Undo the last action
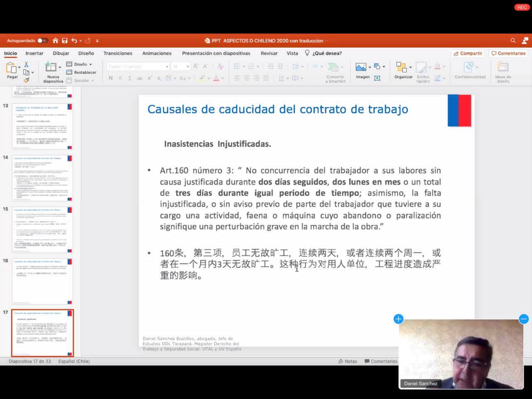This screenshot has height=399, width=532. click(74, 41)
